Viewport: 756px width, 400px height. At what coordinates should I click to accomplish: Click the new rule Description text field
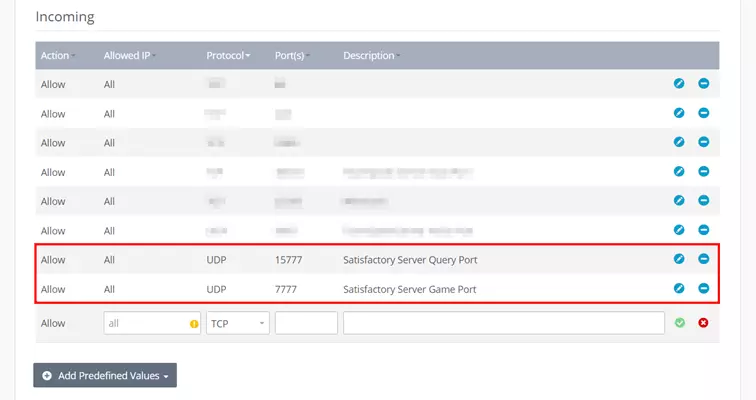tap(503, 323)
